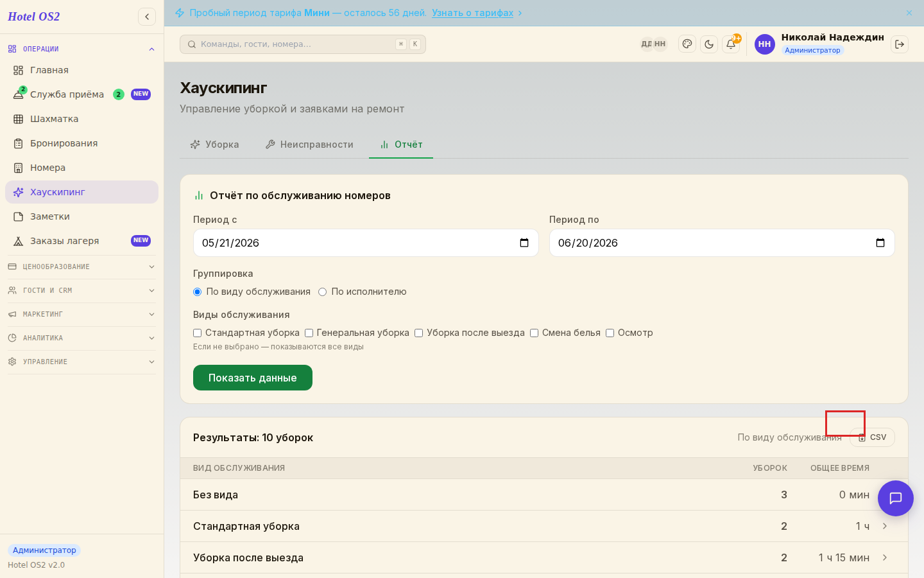Click the ДД presence avatar

point(646,44)
